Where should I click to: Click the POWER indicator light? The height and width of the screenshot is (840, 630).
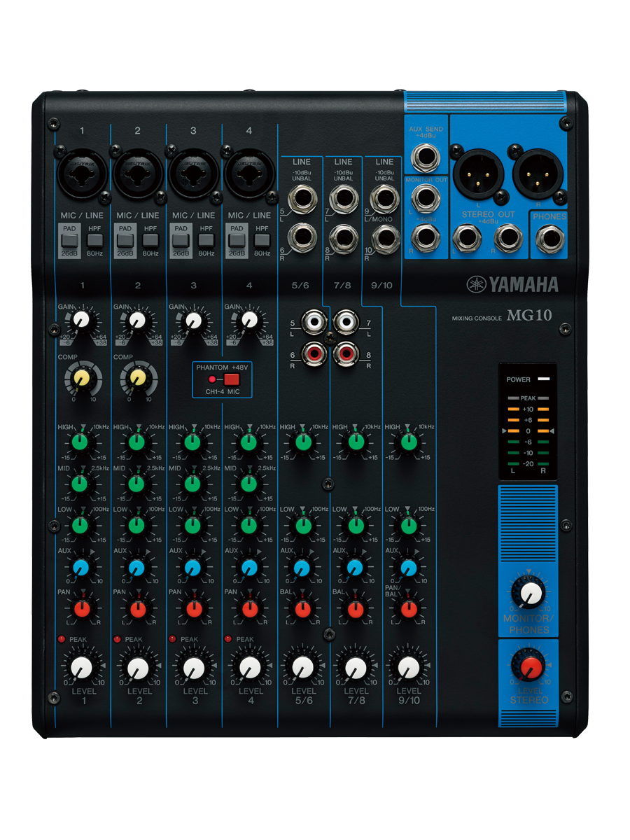click(x=543, y=379)
